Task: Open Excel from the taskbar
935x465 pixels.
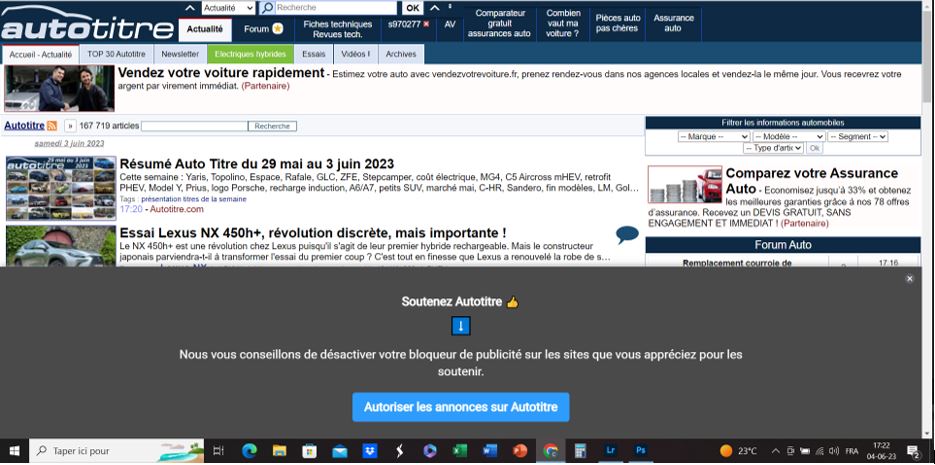Action: point(459,451)
